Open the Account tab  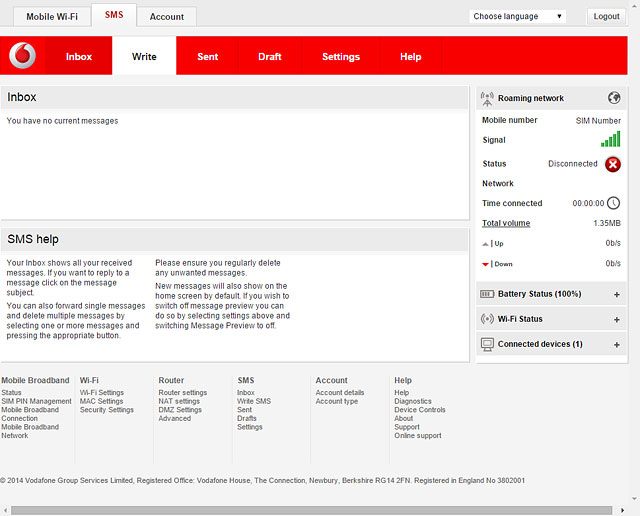coord(167,16)
